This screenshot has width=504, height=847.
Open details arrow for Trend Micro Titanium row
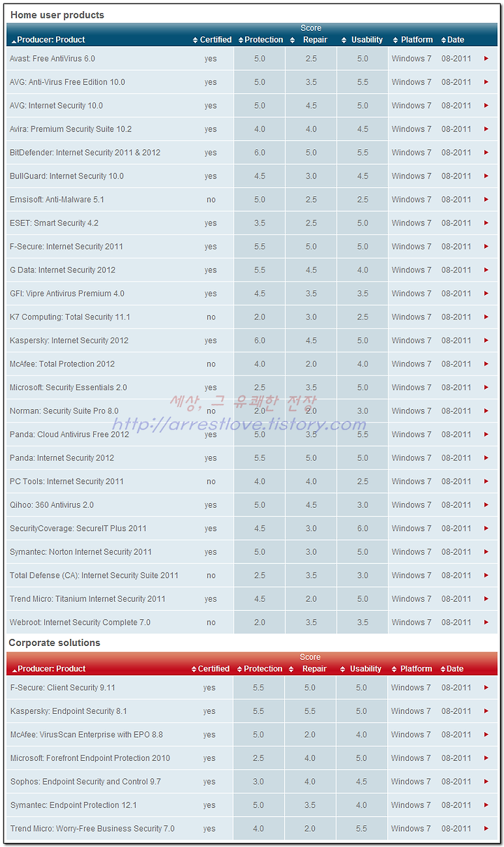point(486,599)
